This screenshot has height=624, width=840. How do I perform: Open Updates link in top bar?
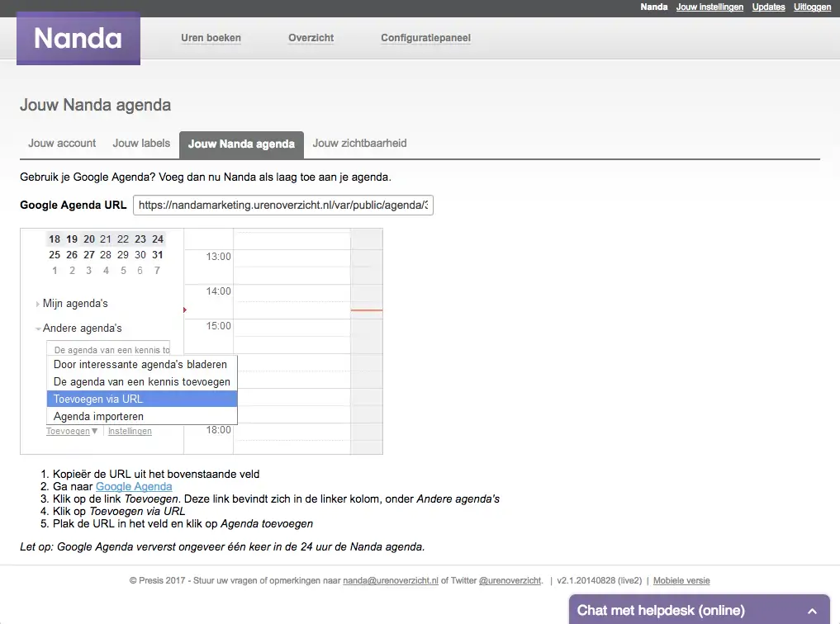coord(768,7)
